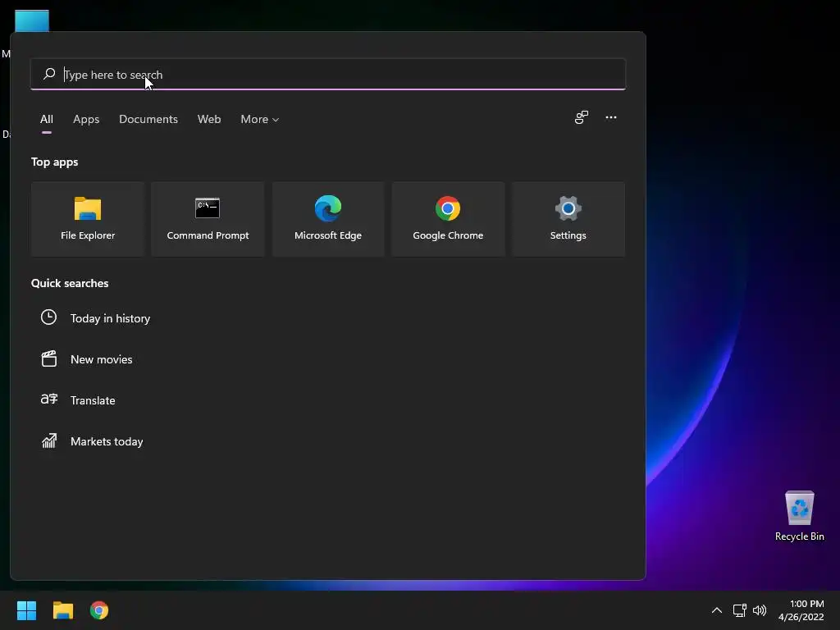Open the network status tray icon
Image resolution: width=840 pixels, height=630 pixels.
tap(739, 610)
